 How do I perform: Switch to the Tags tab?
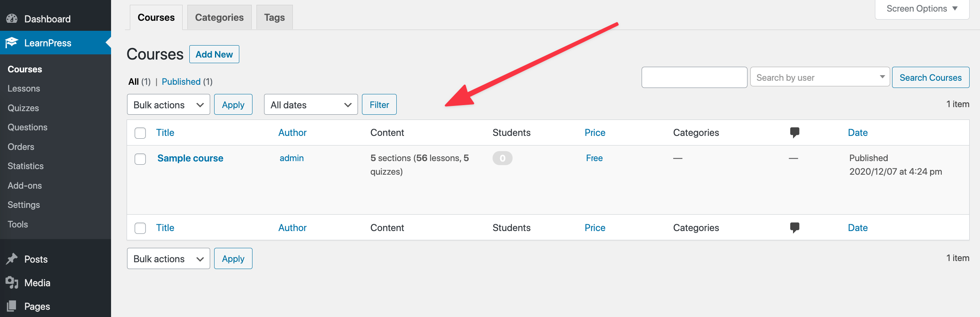[274, 17]
